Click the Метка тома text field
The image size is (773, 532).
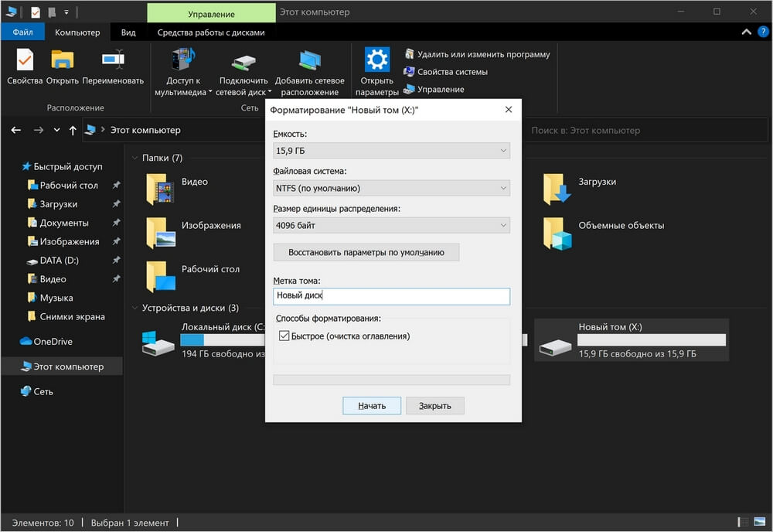coord(391,296)
